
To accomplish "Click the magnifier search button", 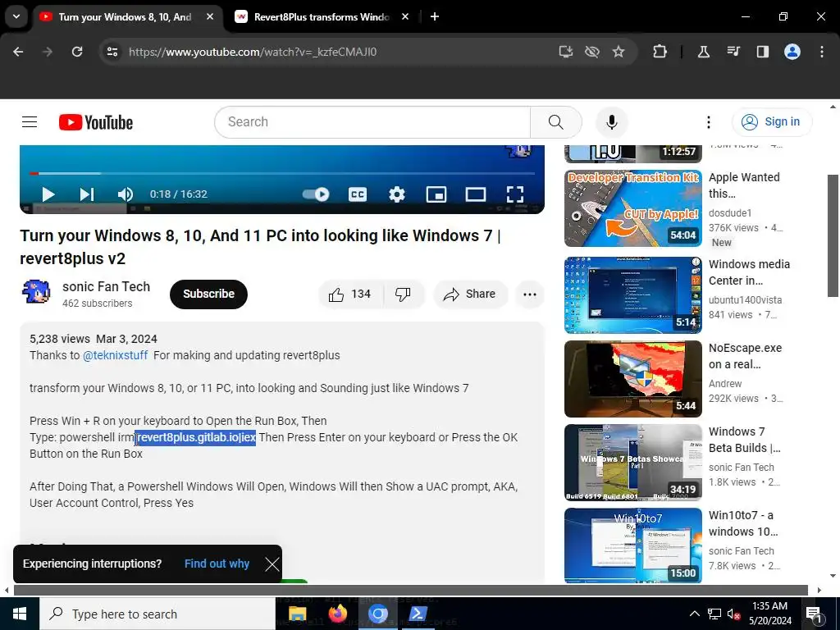I will click(x=556, y=122).
